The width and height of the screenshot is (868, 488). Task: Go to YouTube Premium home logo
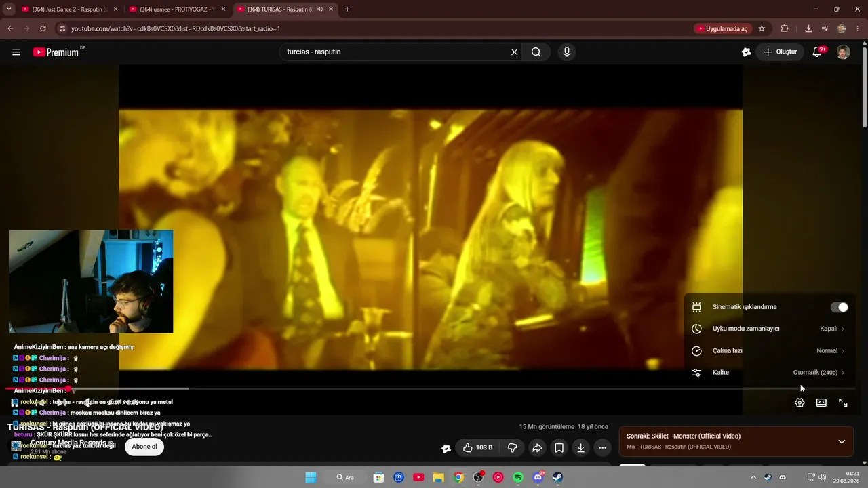pos(56,52)
